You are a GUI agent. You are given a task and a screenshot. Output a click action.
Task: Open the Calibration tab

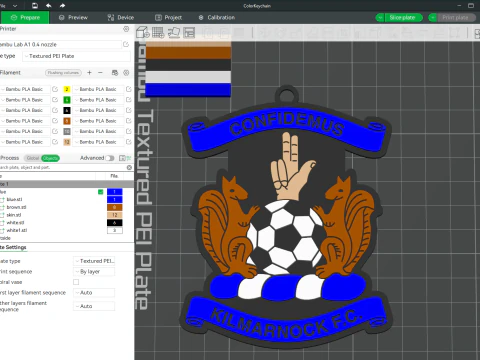tap(217, 18)
